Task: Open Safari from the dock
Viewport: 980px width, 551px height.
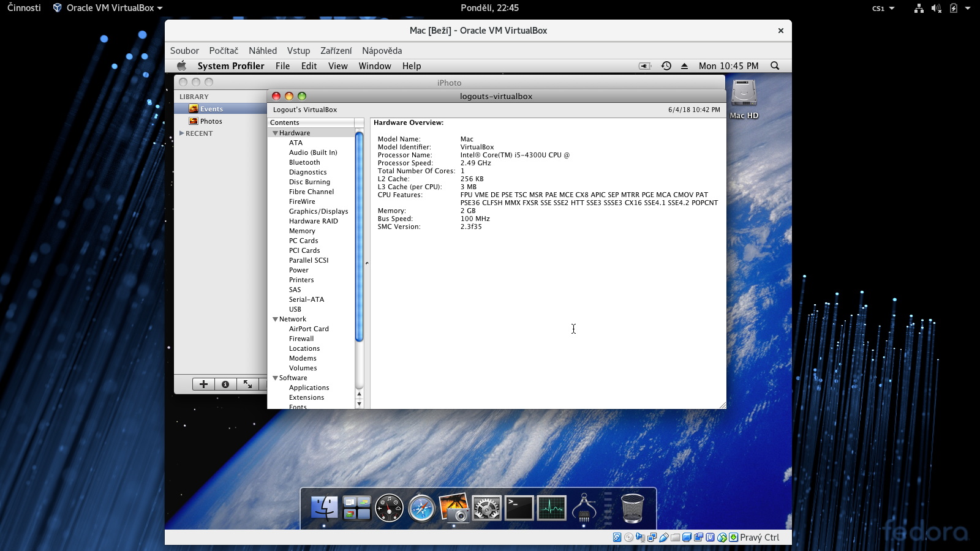Action: click(421, 509)
